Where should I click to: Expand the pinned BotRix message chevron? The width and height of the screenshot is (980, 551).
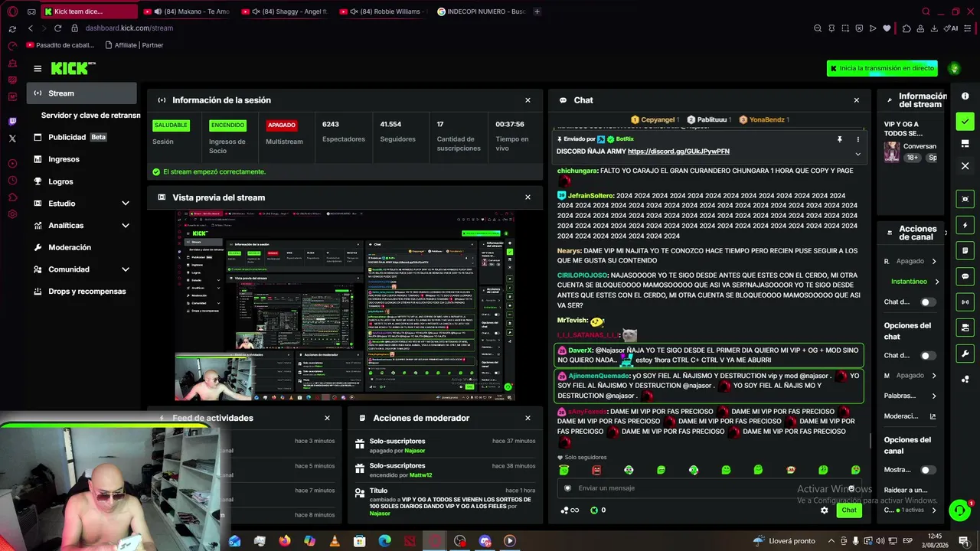point(857,154)
